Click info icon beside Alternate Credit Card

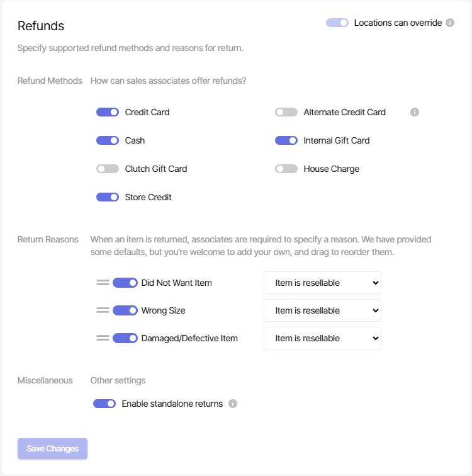coord(415,112)
